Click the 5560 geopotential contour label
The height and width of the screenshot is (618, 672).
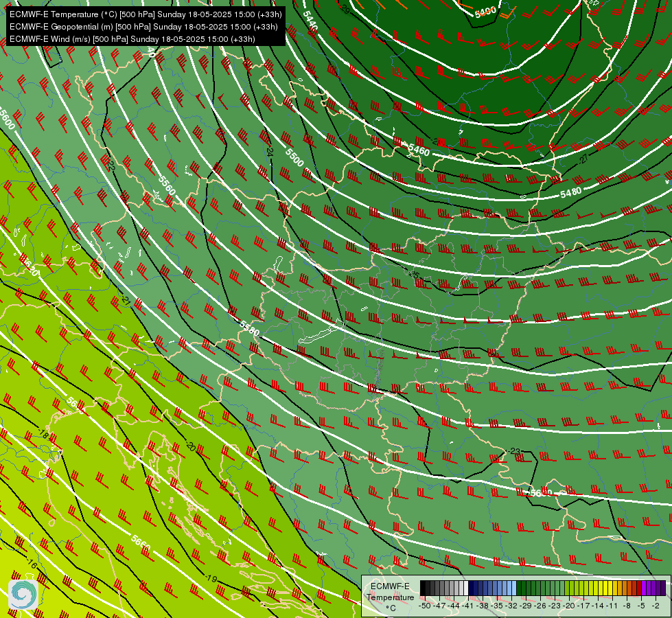167,185
